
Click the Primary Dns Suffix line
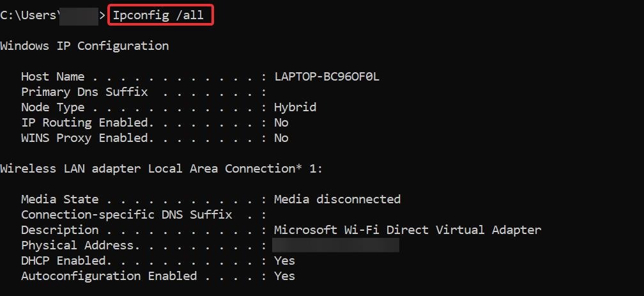coord(144,91)
